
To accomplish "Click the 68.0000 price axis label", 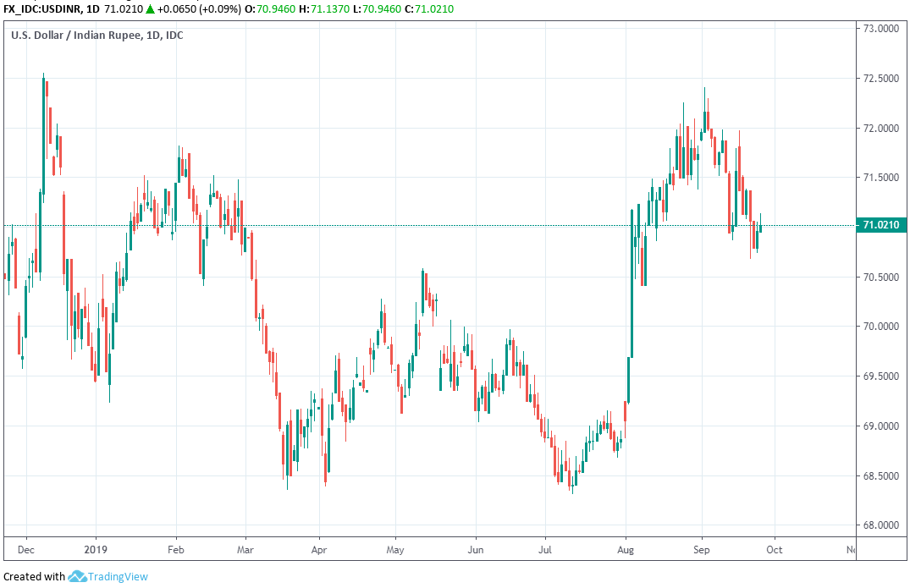I will (x=880, y=525).
